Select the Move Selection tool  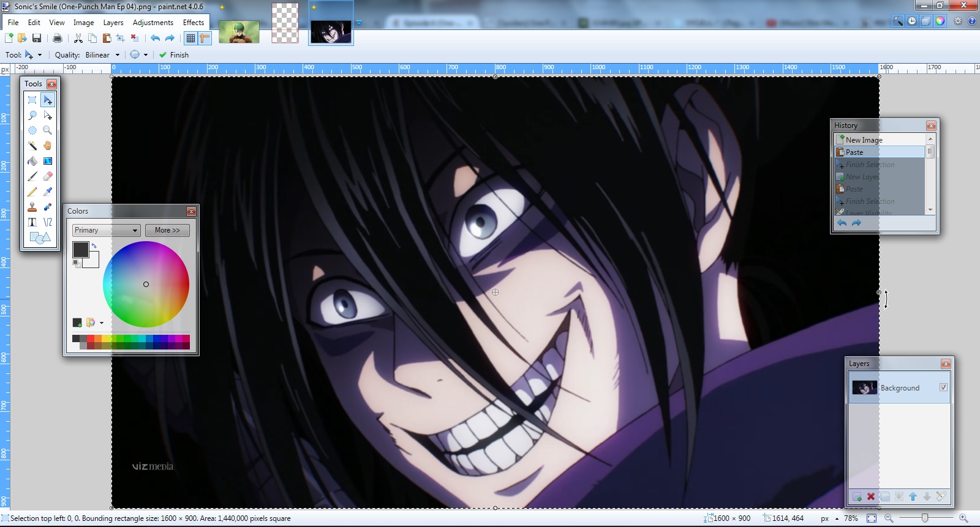(x=48, y=115)
